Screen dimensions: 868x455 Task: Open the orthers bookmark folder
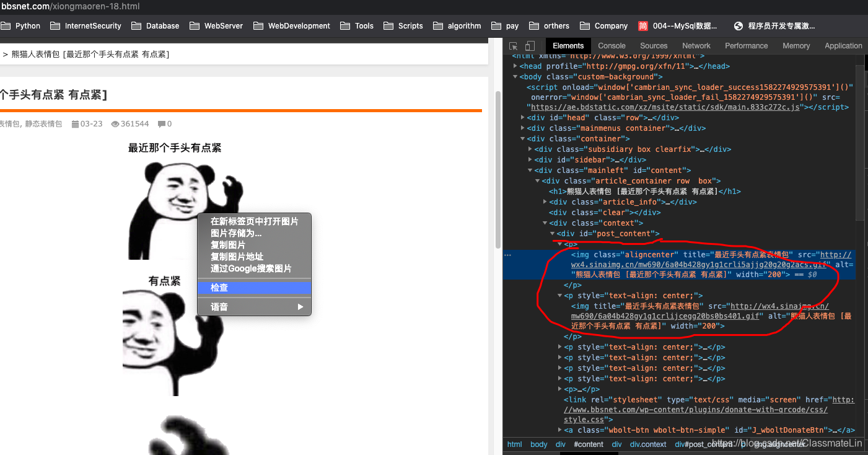pos(550,26)
